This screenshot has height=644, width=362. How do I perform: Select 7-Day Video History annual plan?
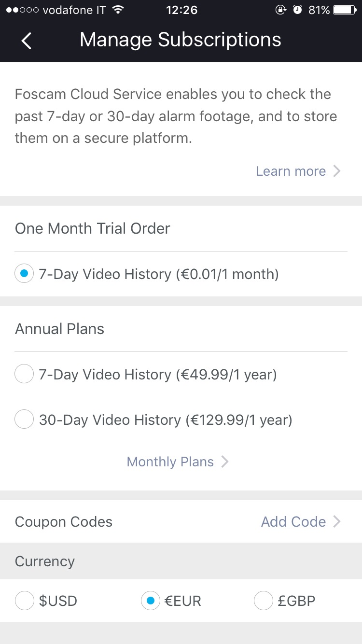pyautogui.click(x=24, y=374)
